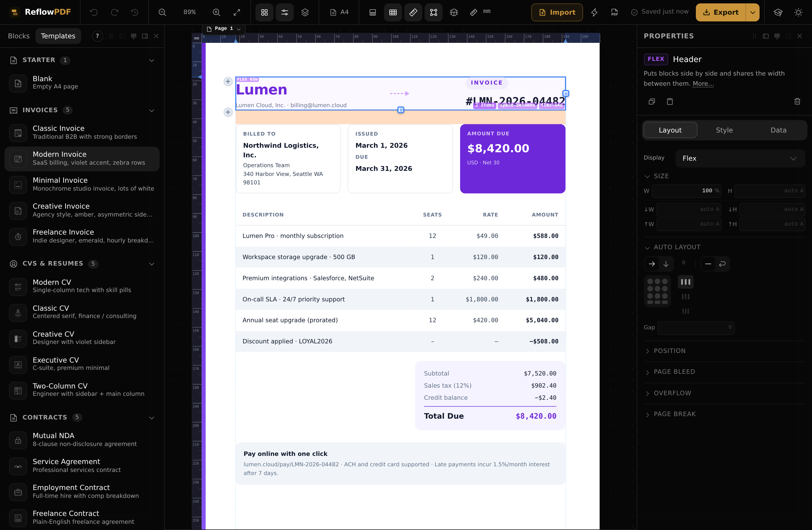Click the plus handle below the header row

tap(228, 112)
